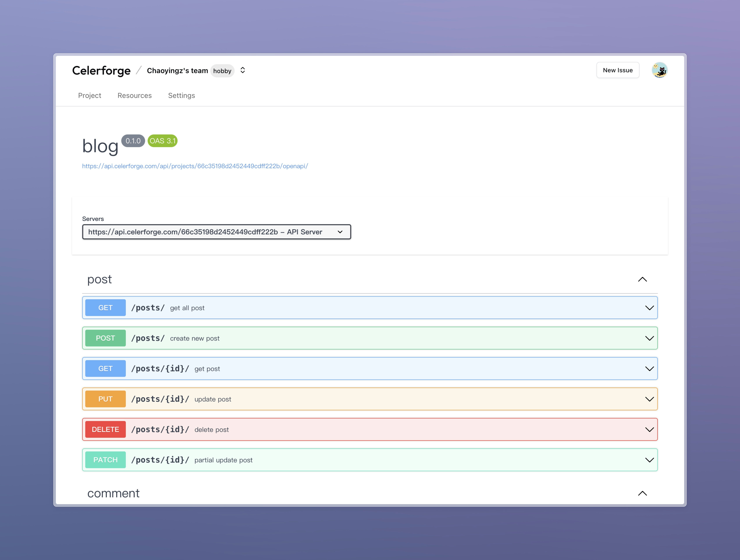Expand GET /posts/ get all post
This screenshot has height=560, width=740.
(649, 308)
